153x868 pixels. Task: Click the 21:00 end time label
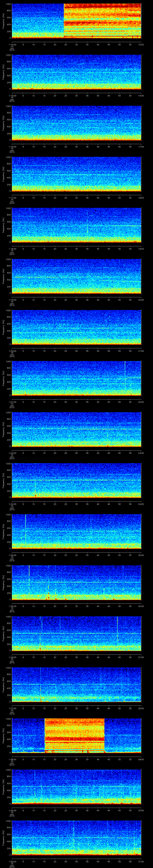(x=141, y=351)
